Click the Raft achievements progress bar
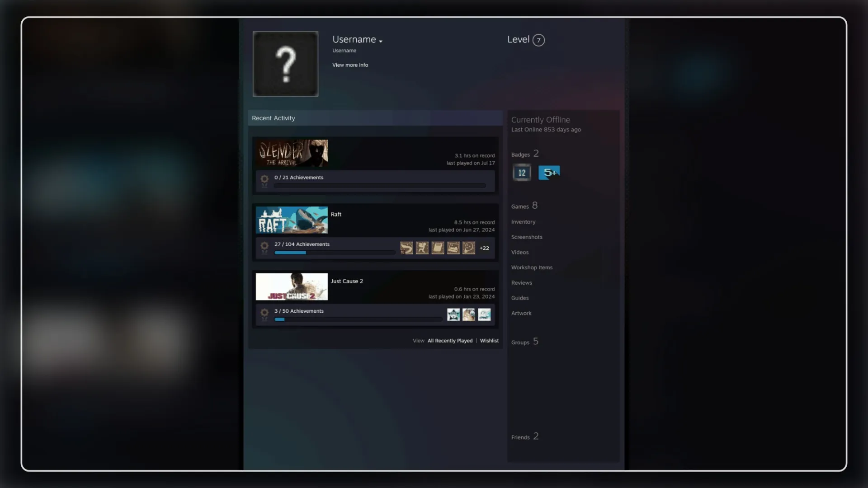 tap(335, 253)
